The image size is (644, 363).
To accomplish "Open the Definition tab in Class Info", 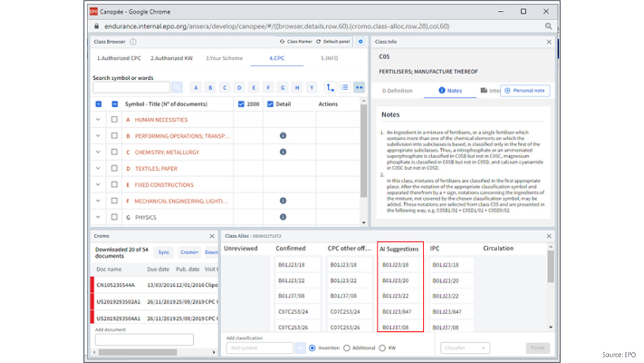I will point(398,91).
